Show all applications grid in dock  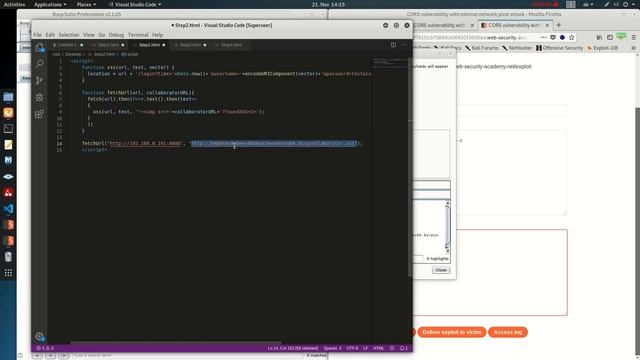click(x=8, y=273)
